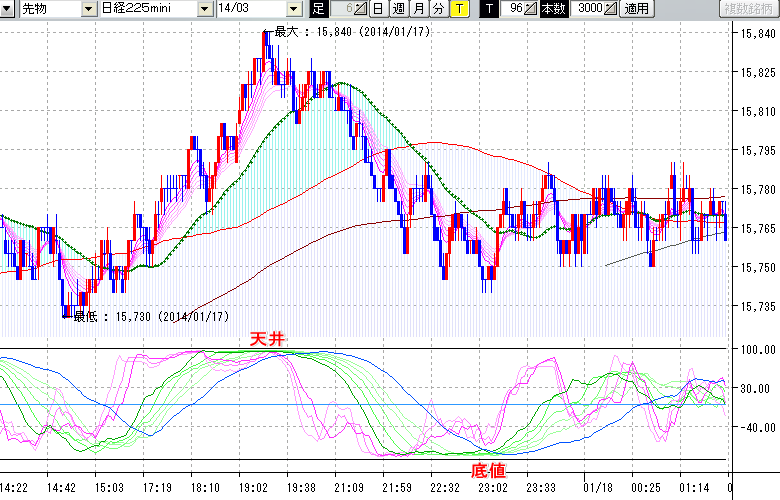Image resolution: width=780 pixels, height=500 pixels.
Task: Toggle the yellow T tick chart button
Action: [458, 9]
